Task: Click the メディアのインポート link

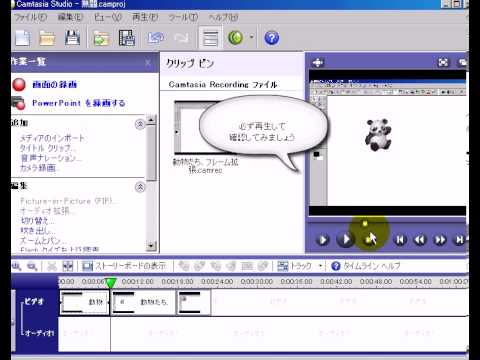Action: pyautogui.click(x=52, y=138)
